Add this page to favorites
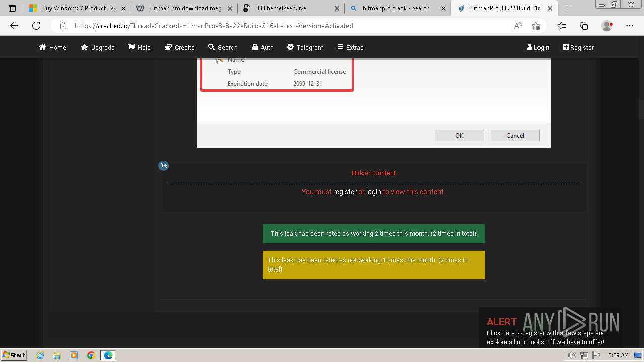This screenshot has height=362, width=644. point(536,26)
